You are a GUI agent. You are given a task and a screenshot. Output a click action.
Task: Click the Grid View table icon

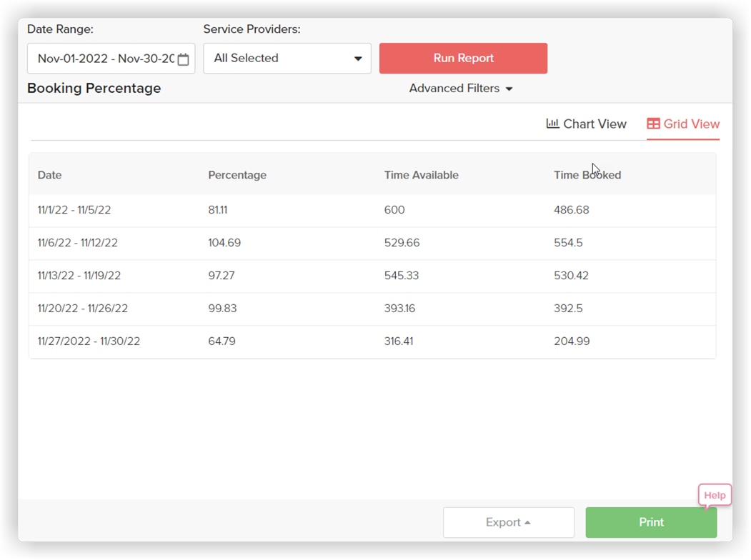(653, 124)
